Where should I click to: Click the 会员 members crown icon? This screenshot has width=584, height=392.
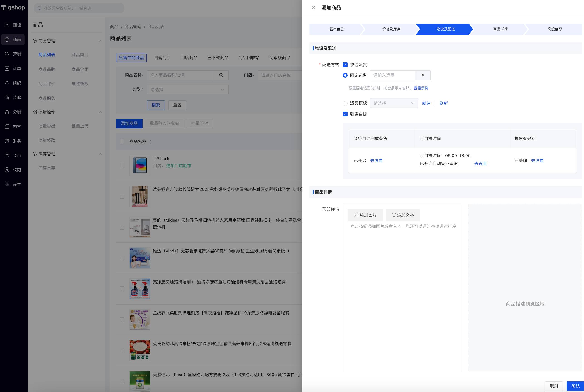(x=7, y=155)
